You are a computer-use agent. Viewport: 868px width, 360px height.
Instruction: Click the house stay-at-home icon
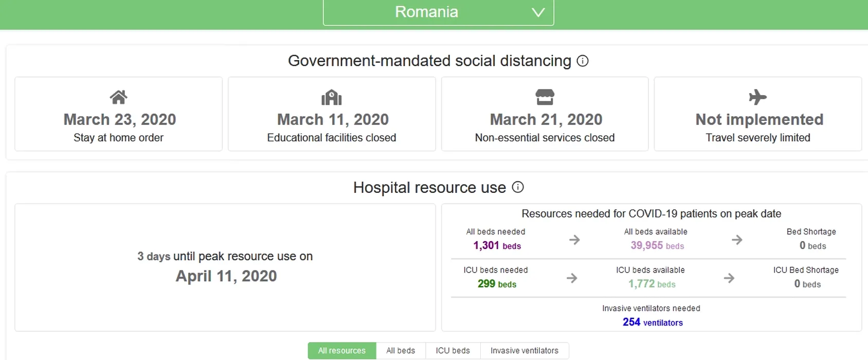118,97
